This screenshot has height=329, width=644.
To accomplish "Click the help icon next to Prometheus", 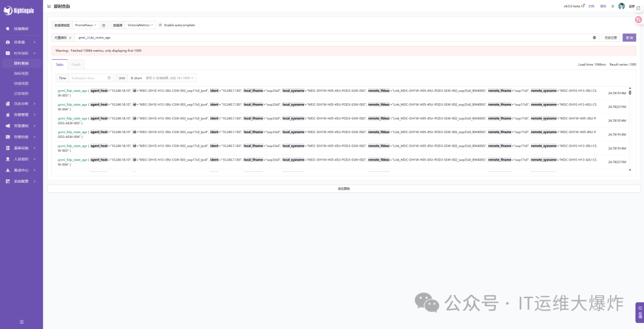I will pyautogui.click(x=104, y=25).
